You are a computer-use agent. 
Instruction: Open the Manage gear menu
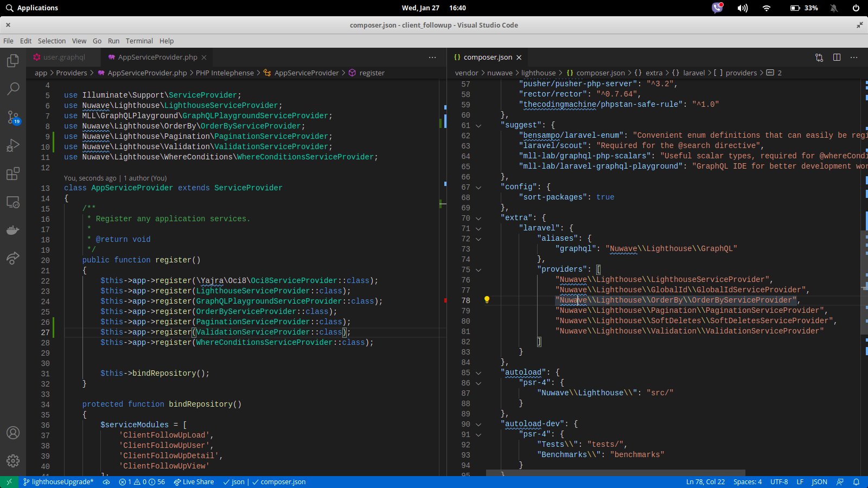13,461
